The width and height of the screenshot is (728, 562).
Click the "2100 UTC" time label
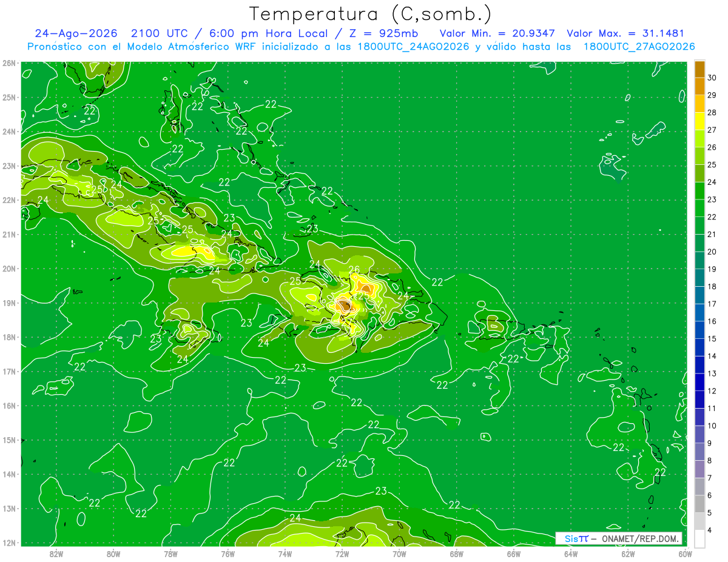(x=160, y=33)
